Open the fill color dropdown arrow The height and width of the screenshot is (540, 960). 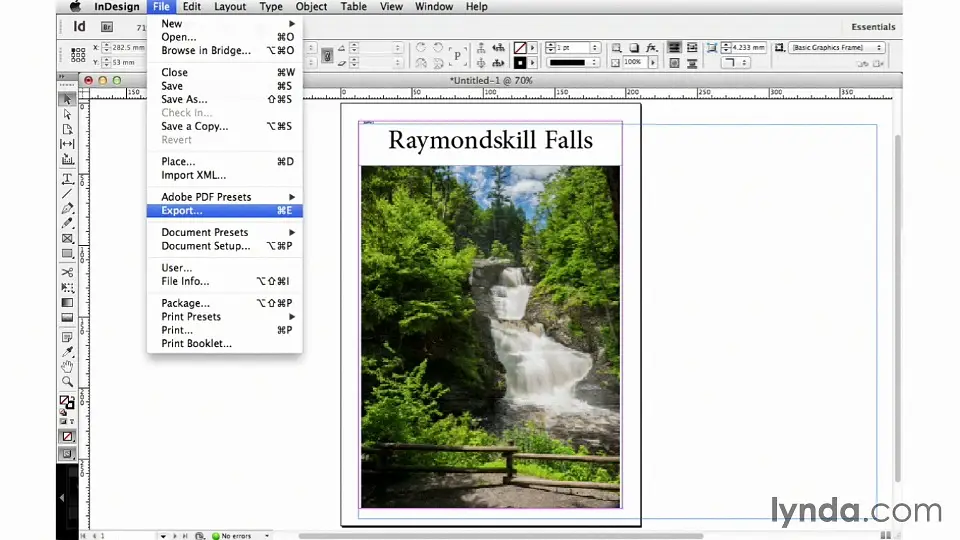532,62
